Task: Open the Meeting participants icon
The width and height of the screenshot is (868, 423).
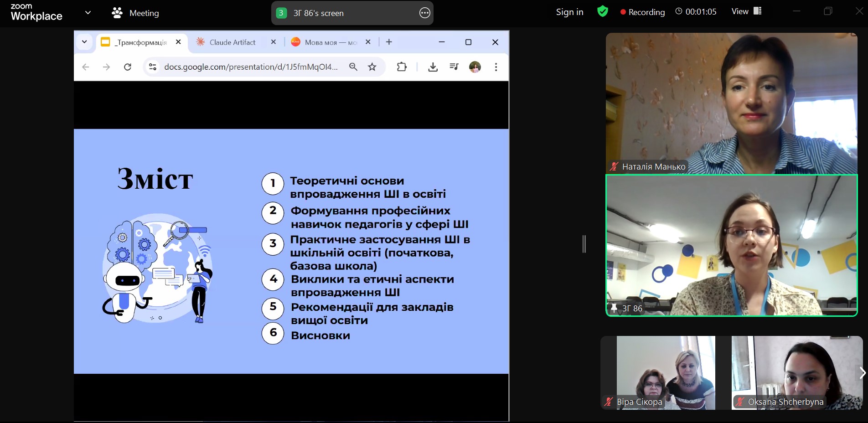Action: [x=117, y=13]
